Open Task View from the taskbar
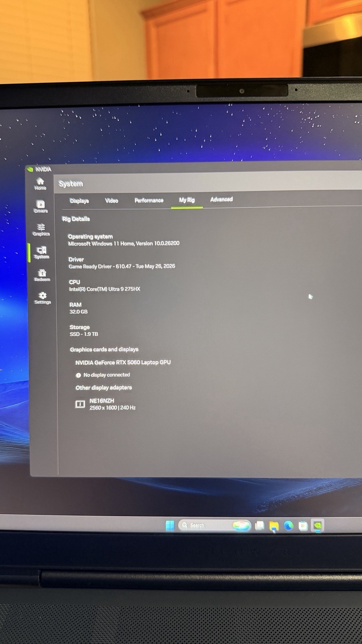The width and height of the screenshot is (362, 644). [x=259, y=525]
